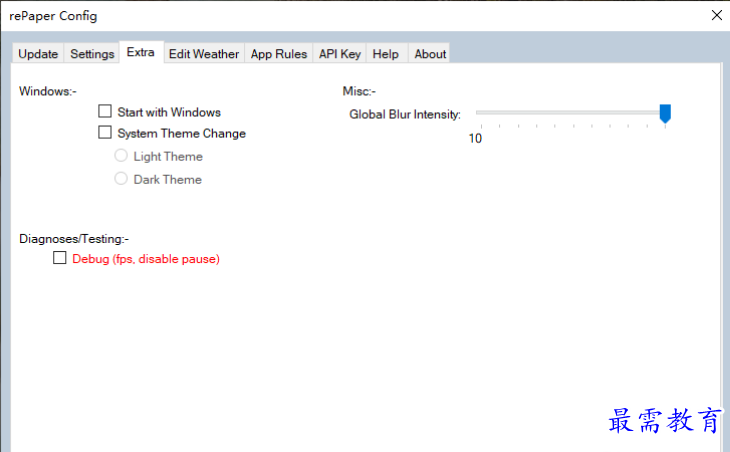Open the App Rules tab
Viewport: 730px width, 452px height.
point(279,54)
